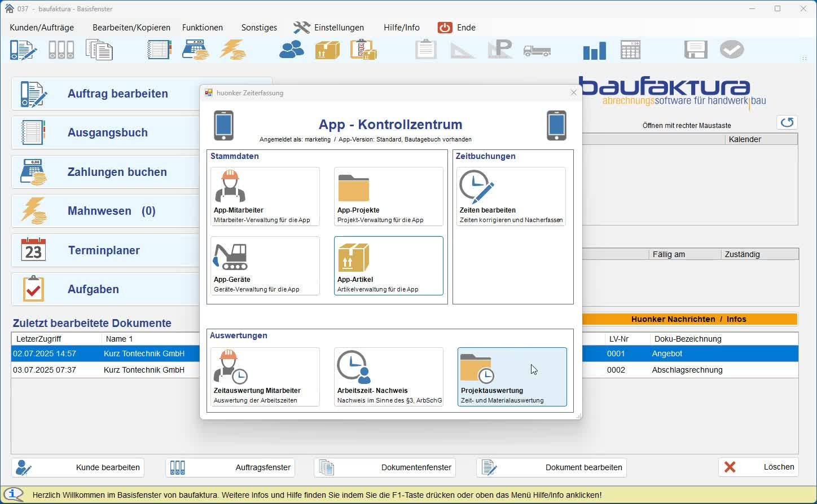
Task: Close the huonker Zeiterfassung dialog
Action: click(573, 93)
